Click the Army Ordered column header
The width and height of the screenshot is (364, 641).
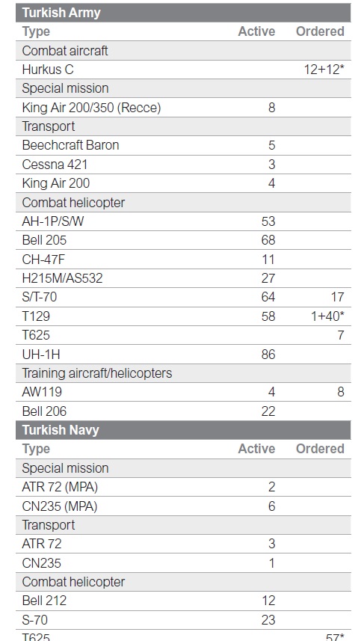coord(321,31)
